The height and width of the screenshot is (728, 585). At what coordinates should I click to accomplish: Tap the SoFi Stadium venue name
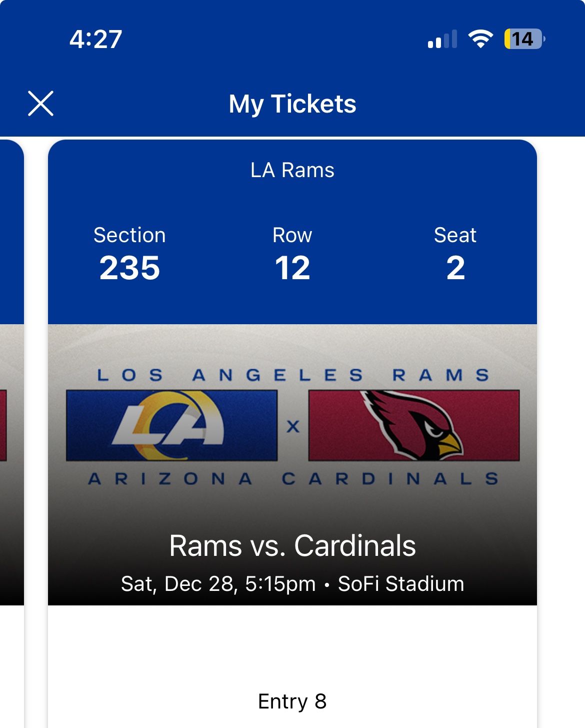tap(401, 584)
